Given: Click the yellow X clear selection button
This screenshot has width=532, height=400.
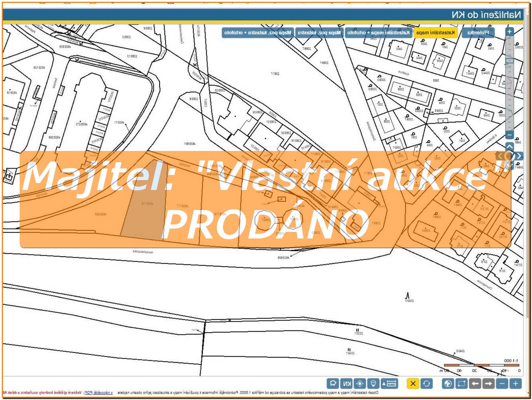Looking at the screenshot, I should [413, 383].
